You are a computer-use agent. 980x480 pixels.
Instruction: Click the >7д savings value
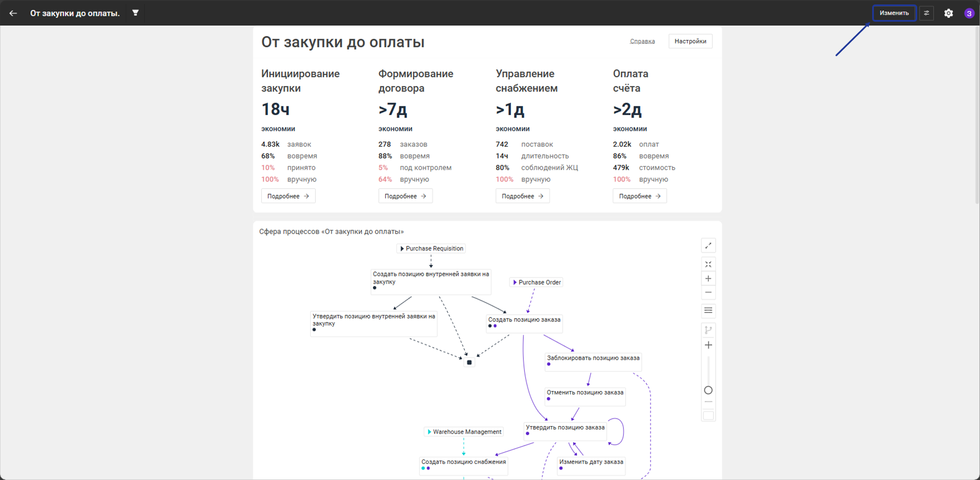(393, 110)
